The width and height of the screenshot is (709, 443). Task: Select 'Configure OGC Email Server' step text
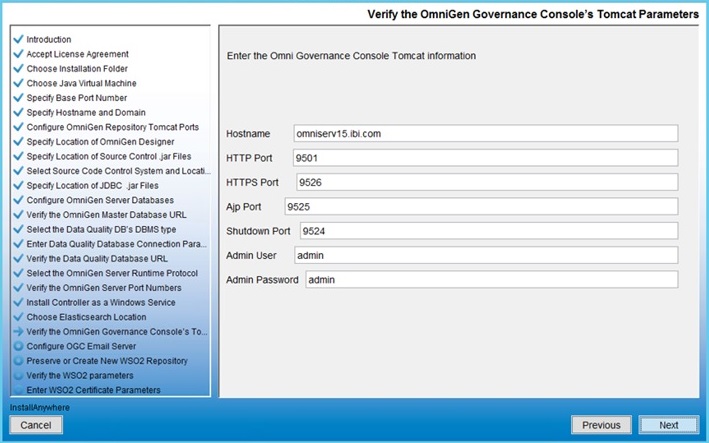pos(81,346)
